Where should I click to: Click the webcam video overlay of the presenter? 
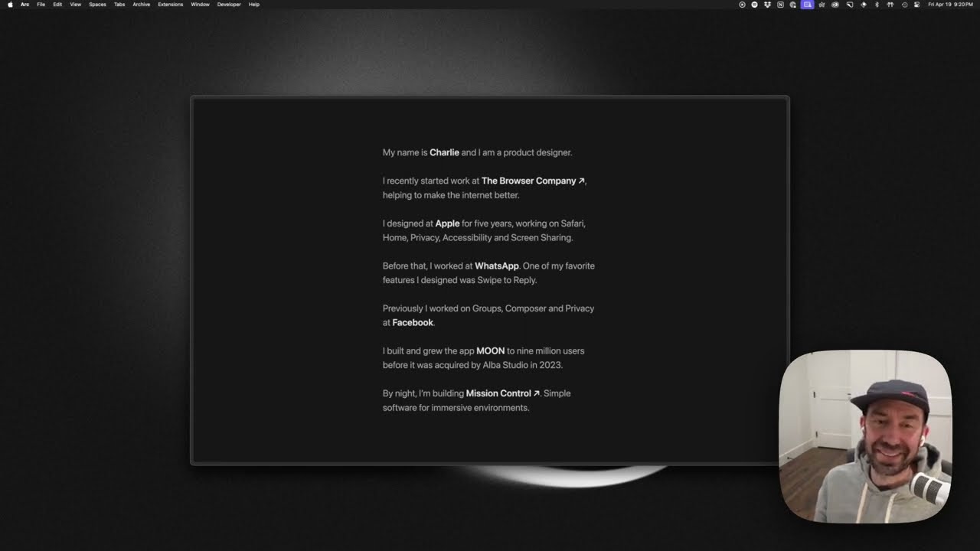(865, 437)
